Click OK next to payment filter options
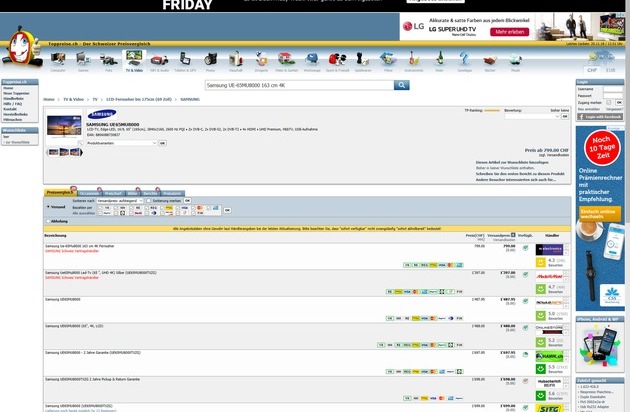 [227, 210]
